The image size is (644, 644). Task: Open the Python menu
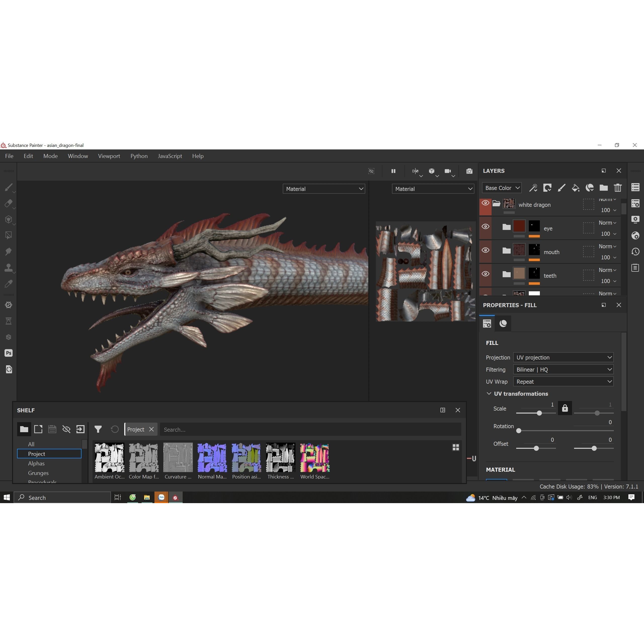[x=139, y=156]
